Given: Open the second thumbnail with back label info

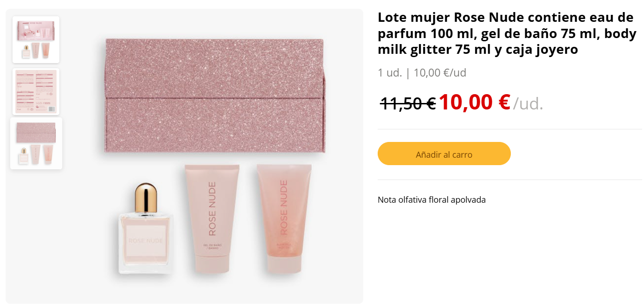Looking at the screenshot, I should click(36, 91).
